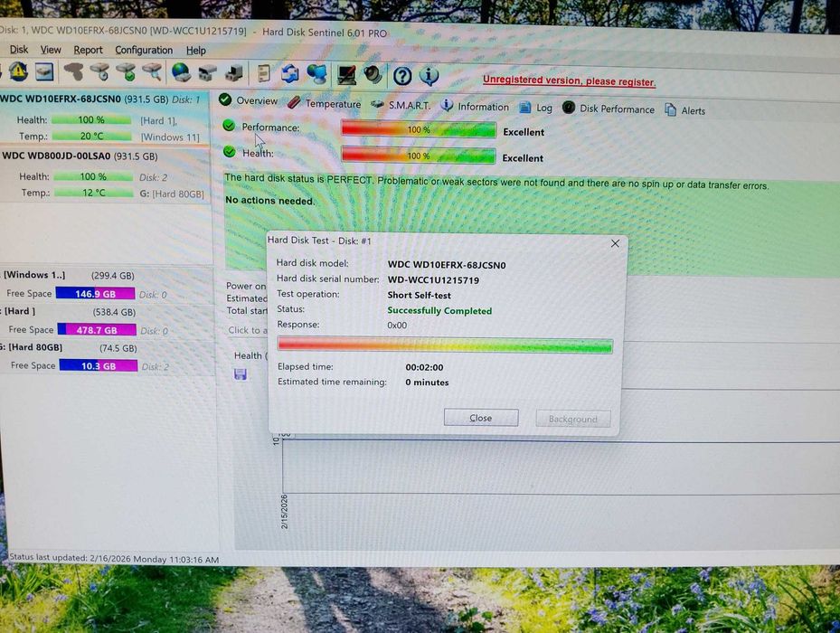840x633 pixels.
Task: Click the Performance 100 % gradient bar
Action: click(419, 129)
